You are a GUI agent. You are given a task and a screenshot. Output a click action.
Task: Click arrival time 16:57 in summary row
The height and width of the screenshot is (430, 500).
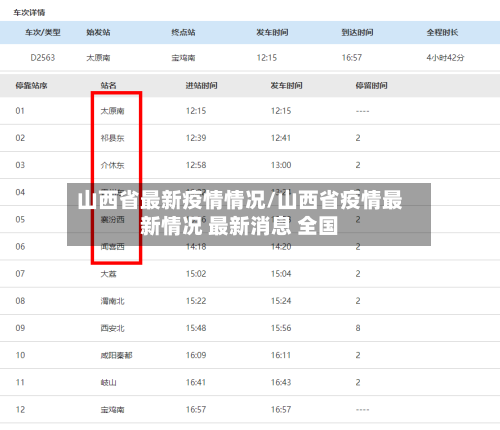point(352,58)
